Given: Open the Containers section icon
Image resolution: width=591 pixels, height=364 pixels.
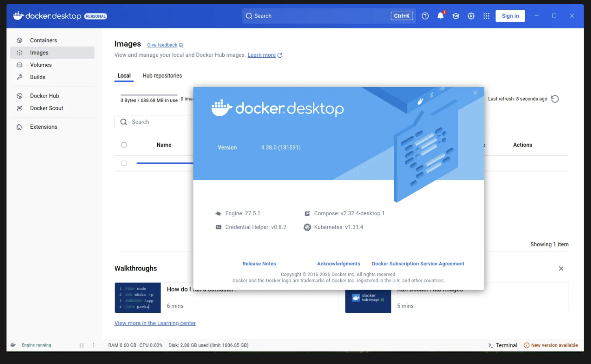Looking at the screenshot, I should click(20, 40).
